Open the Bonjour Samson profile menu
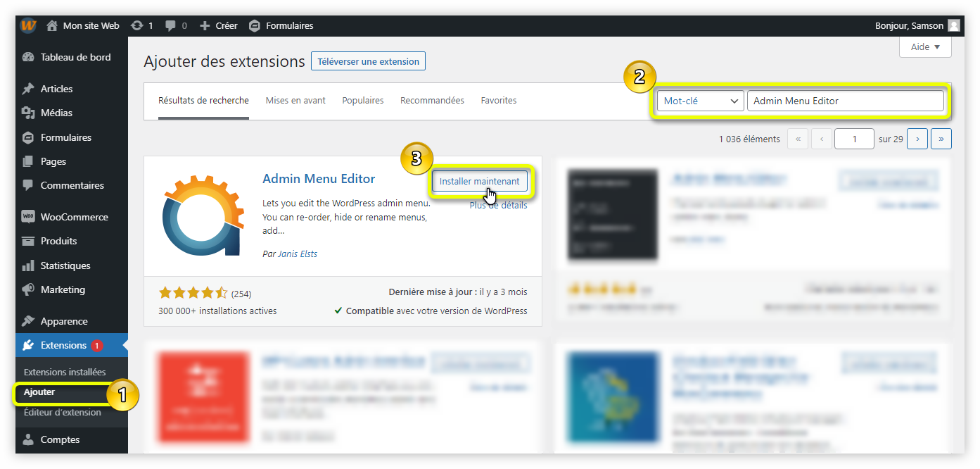 [911, 25]
